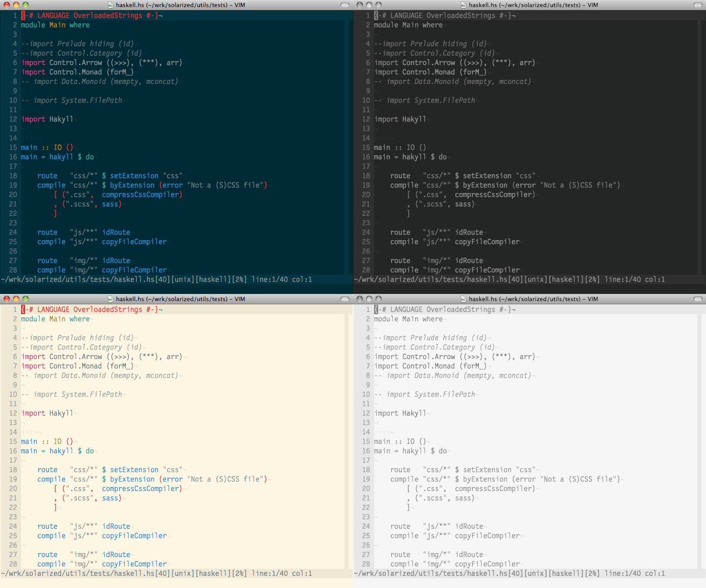
Task: Click 'import System.FilePath' comment in dark gray window
Action: [431, 100]
